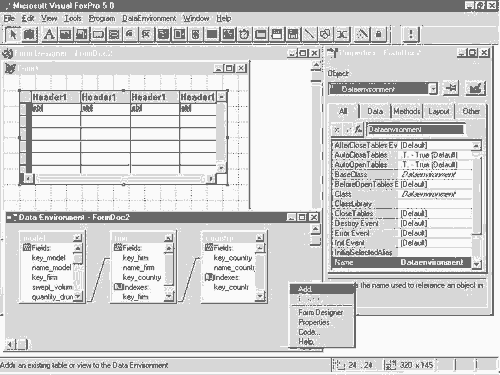Viewport: 500px width, 375px height.
Task: Click the grid's horizontal scrollbar track
Action: point(120,179)
